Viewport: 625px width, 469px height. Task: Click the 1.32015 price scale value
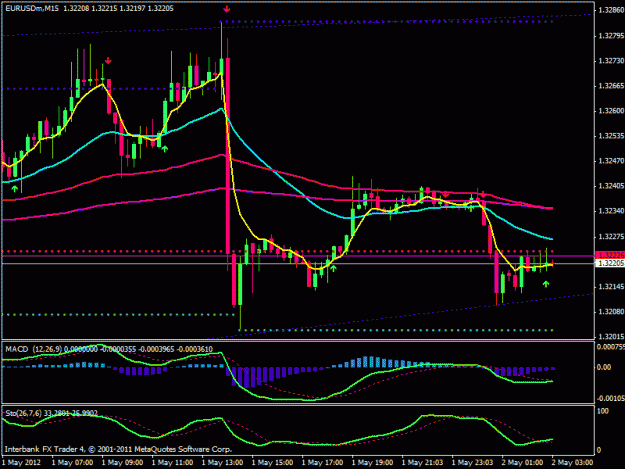(x=611, y=337)
